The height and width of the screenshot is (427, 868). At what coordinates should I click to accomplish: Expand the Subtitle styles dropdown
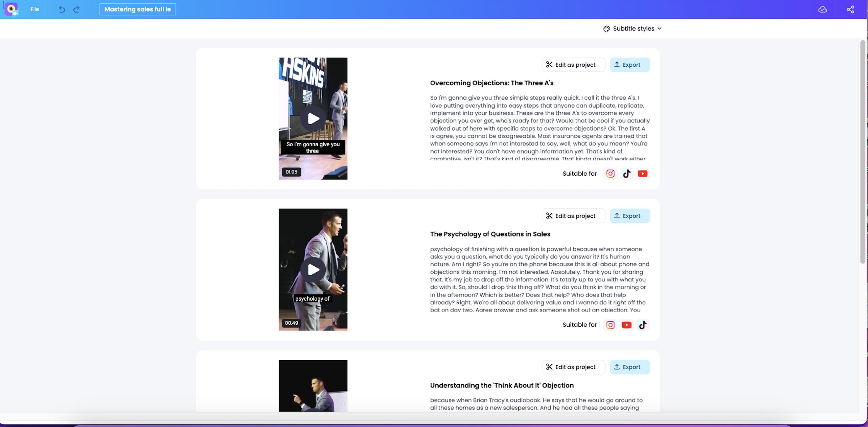[633, 29]
